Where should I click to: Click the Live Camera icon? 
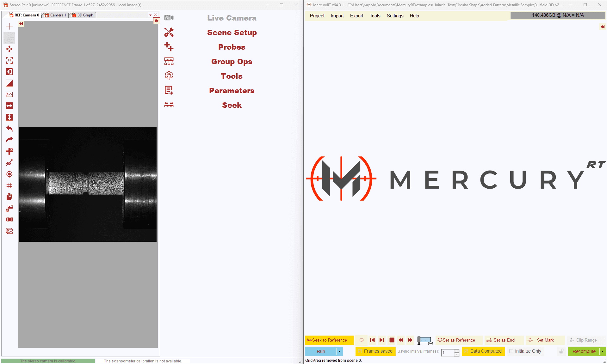(x=169, y=18)
